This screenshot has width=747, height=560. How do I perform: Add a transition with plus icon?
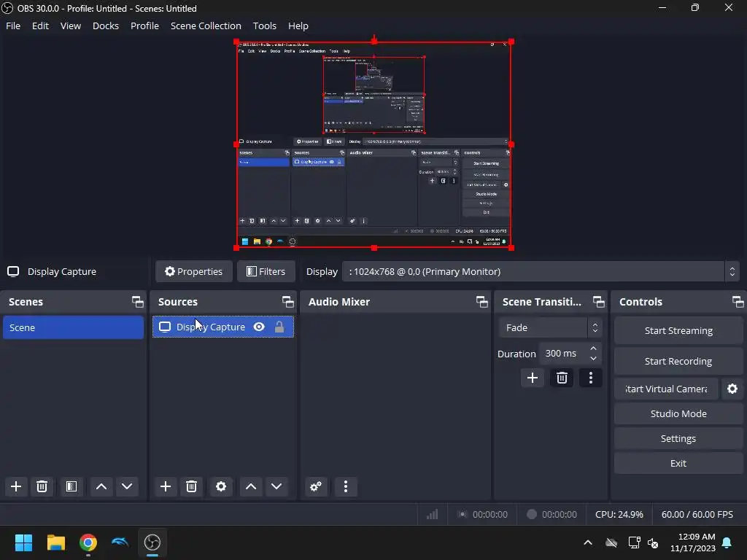click(x=532, y=378)
